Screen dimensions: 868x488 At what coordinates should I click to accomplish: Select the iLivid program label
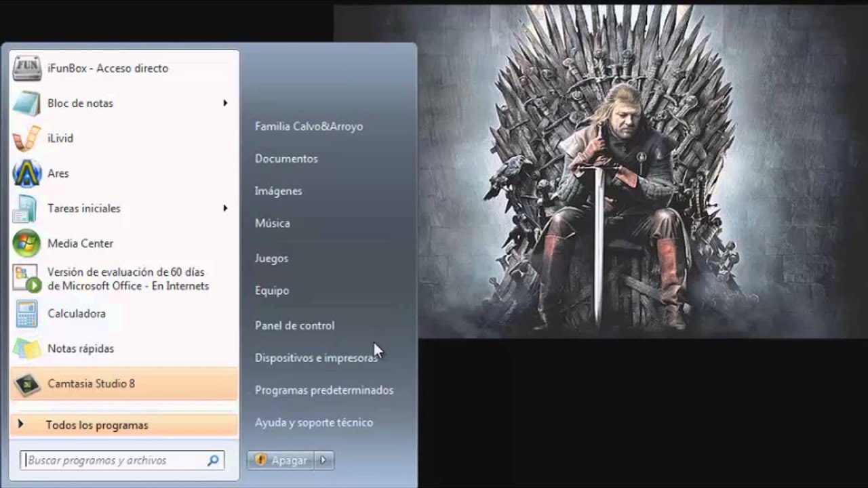pos(60,138)
